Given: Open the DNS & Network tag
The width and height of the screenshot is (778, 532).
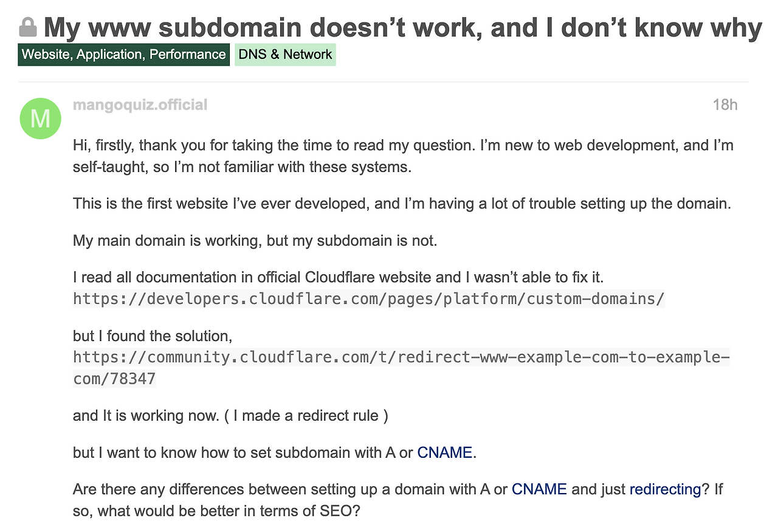Looking at the screenshot, I should coord(285,55).
